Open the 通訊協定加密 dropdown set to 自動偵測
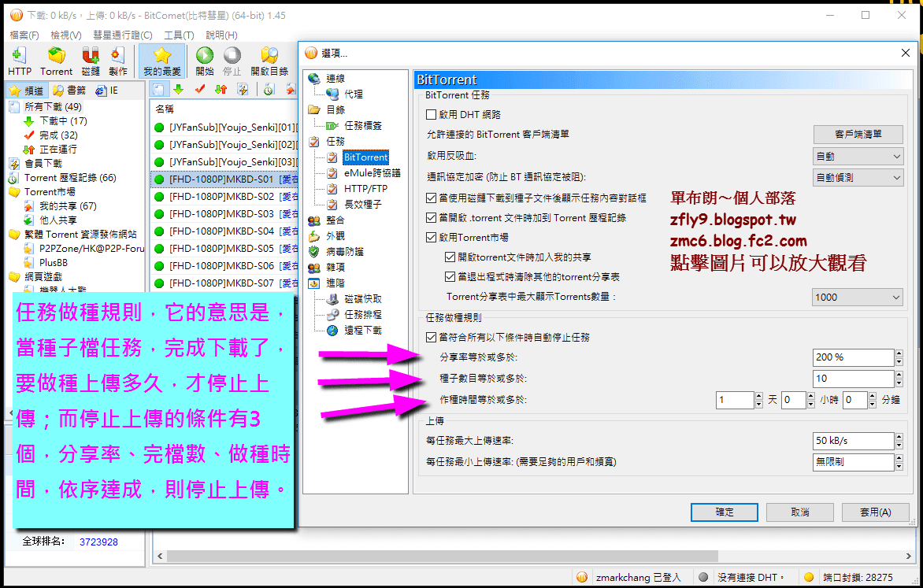 pyautogui.click(x=858, y=177)
